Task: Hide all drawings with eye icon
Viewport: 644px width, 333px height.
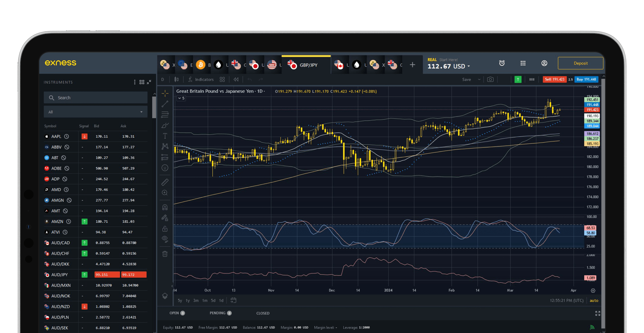Action: pos(165,239)
